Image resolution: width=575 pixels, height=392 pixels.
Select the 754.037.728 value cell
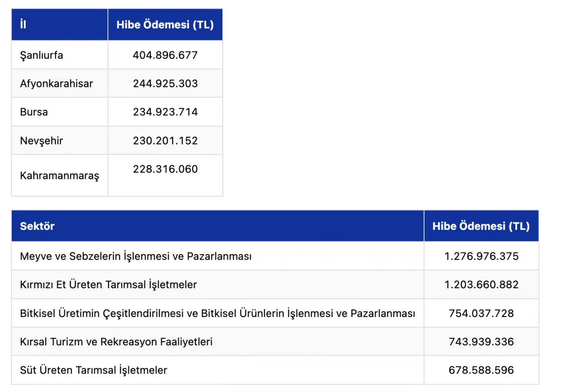pyautogui.click(x=481, y=313)
